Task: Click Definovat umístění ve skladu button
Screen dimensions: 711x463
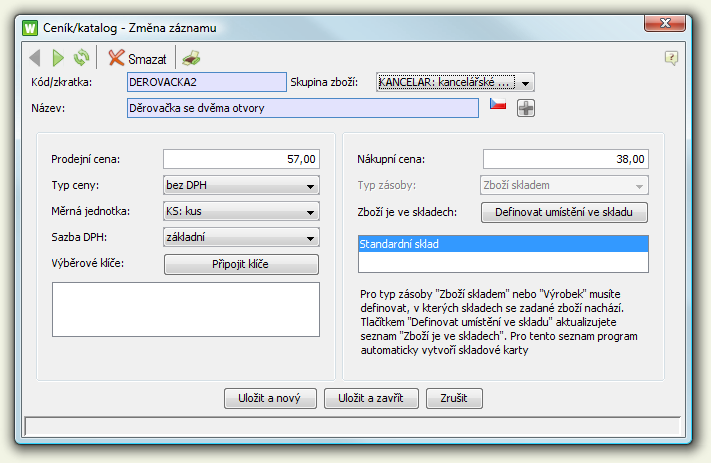Action: [x=565, y=212]
